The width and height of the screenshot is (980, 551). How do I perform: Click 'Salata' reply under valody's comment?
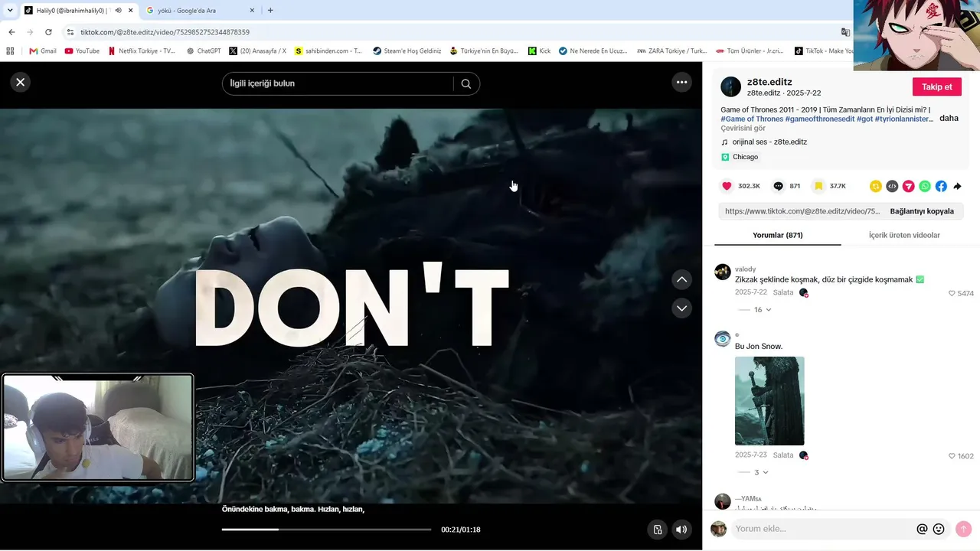coord(783,292)
